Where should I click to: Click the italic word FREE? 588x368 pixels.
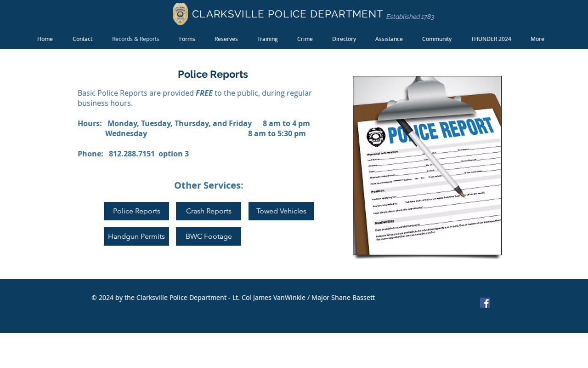(x=204, y=93)
